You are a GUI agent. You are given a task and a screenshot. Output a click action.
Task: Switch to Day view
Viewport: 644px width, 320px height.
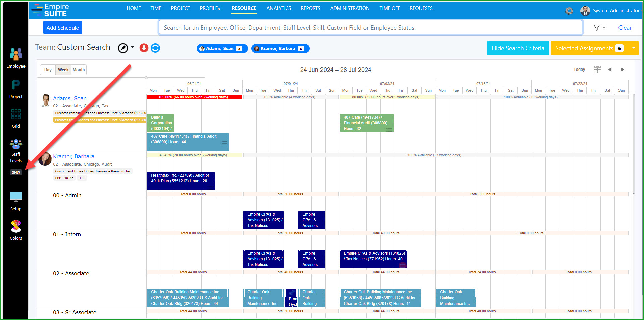(x=48, y=70)
